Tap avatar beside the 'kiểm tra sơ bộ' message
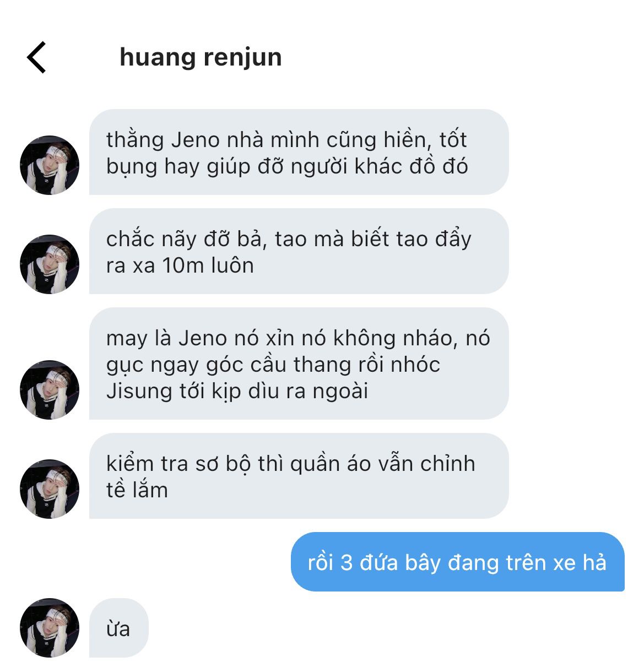The height and width of the screenshot is (662, 644). 50,489
